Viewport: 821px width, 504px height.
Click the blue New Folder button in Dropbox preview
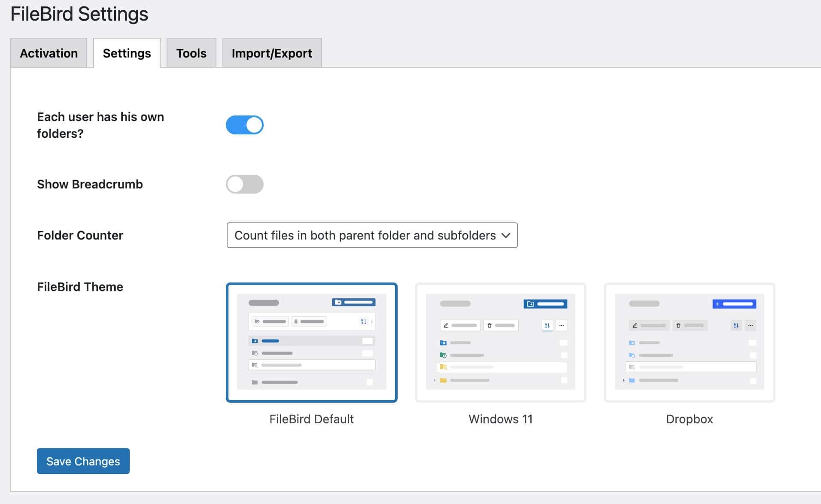(734, 304)
